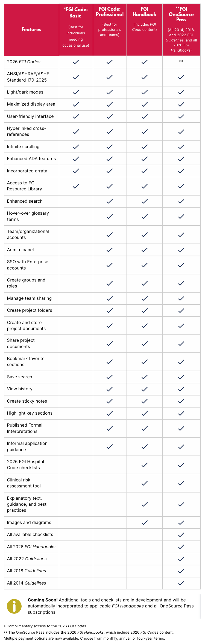Click the FGI Handbook column header
205x644 pixels.
(145, 30)
